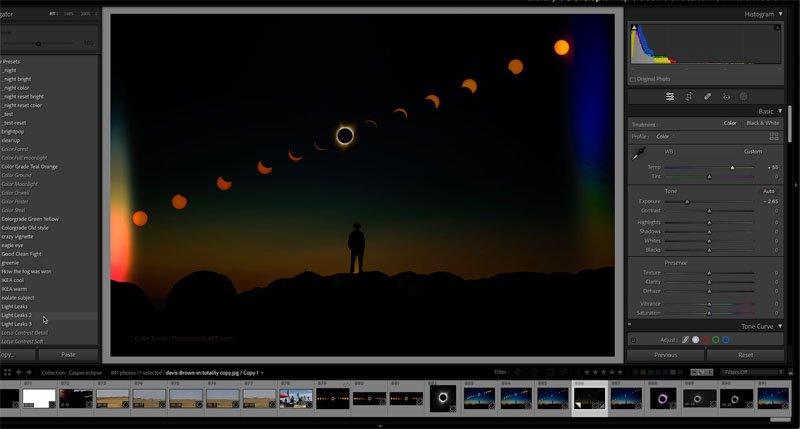Filter by red color label

pos(636,372)
